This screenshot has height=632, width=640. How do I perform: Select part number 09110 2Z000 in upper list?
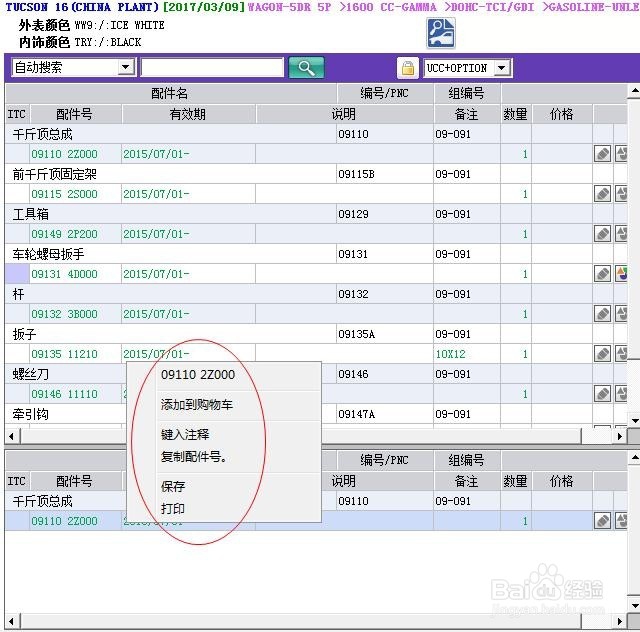click(x=64, y=154)
